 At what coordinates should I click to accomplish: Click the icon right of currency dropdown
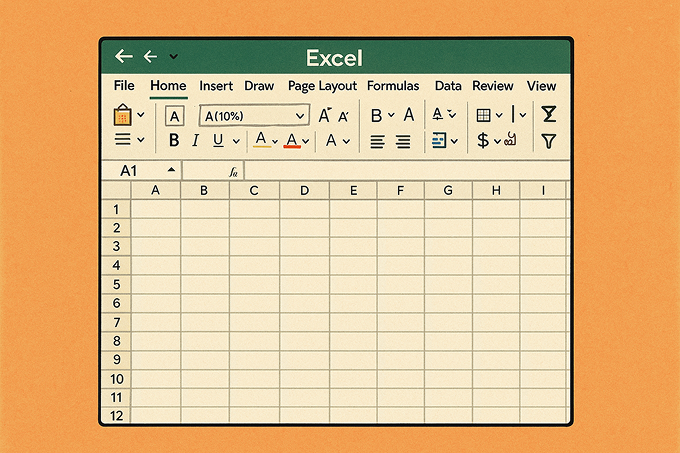click(510, 140)
